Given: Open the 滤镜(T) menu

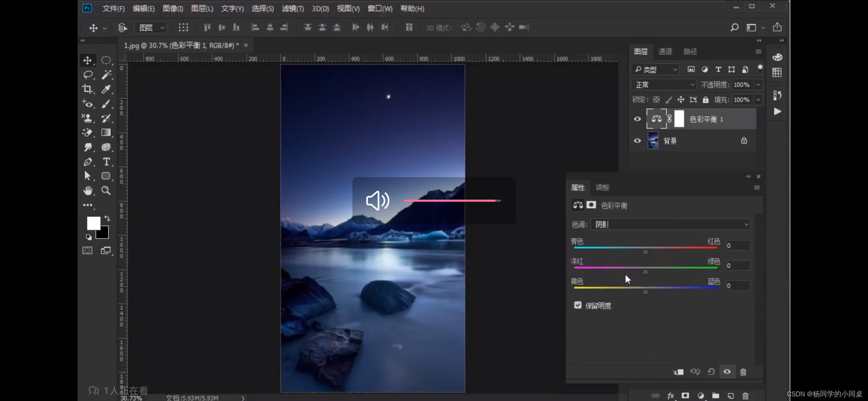Looking at the screenshot, I should coord(293,9).
